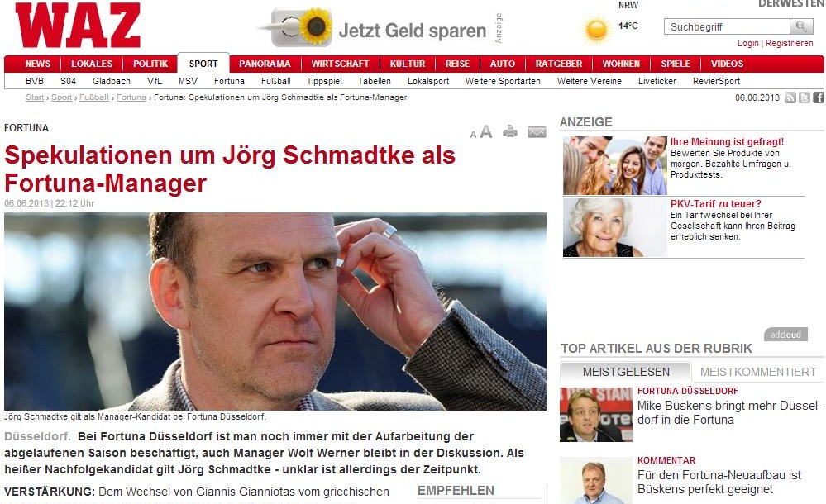Open the Liveticker sub-navigation link
Viewport: 826px width, 504px height.
[x=657, y=81]
